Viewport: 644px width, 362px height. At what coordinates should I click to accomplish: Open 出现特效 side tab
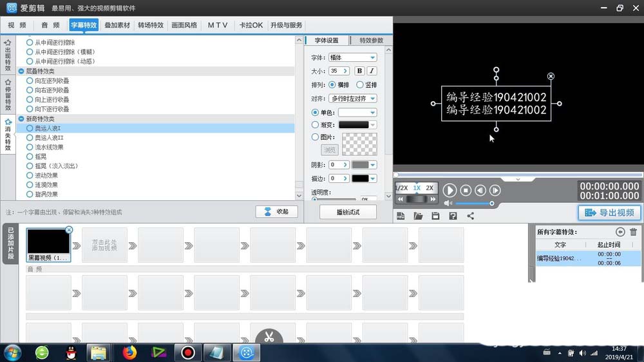pyautogui.click(x=8, y=55)
